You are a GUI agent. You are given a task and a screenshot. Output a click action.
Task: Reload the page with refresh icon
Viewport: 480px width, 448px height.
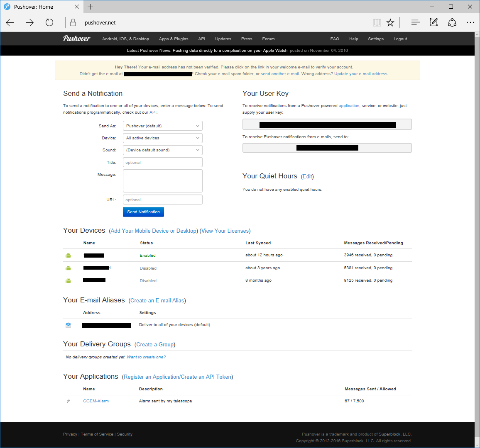coord(49,22)
